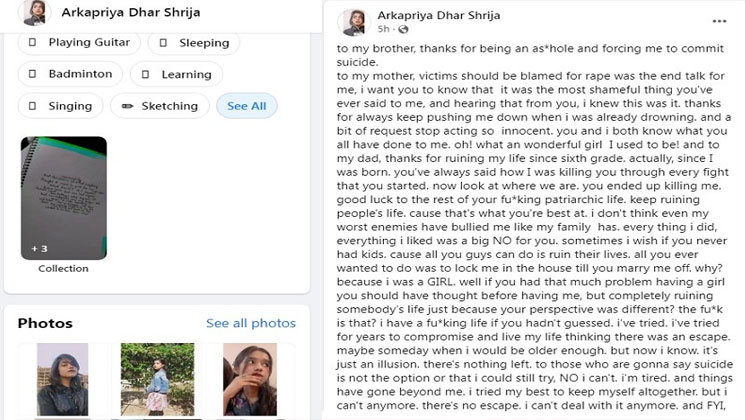Open the middle photo by the hedge
745x420 pixels.
click(x=157, y=379)
